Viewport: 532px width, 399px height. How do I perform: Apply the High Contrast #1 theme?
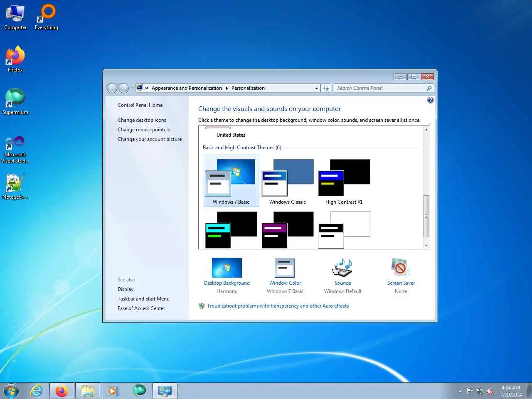coord(344,181)
